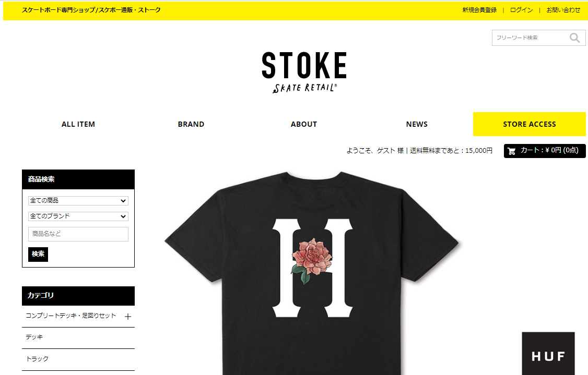Focus the フリーワード検索 search field
The image size is (588, 375).
tap(530, 38)
